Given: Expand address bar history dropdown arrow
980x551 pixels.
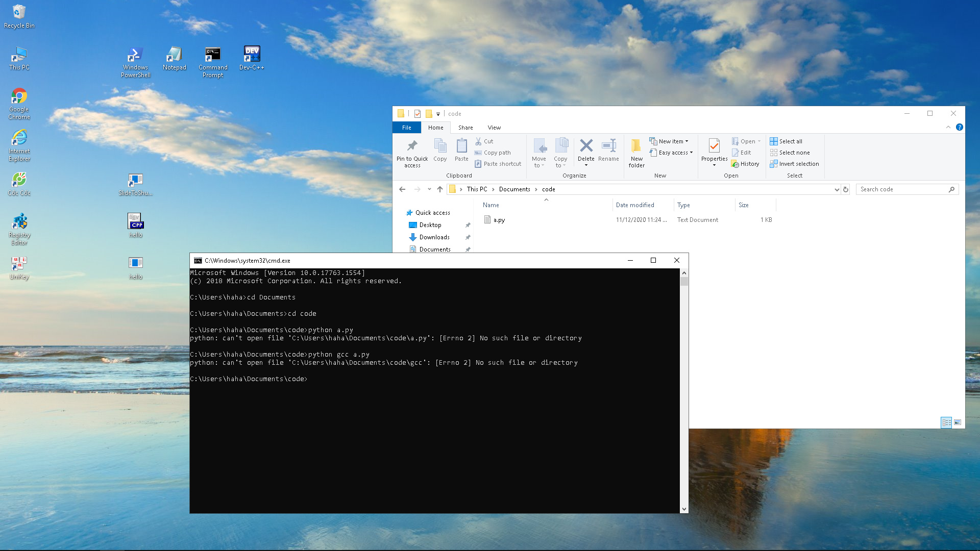Looking at the screenshot, I should (x=837, y=189).
